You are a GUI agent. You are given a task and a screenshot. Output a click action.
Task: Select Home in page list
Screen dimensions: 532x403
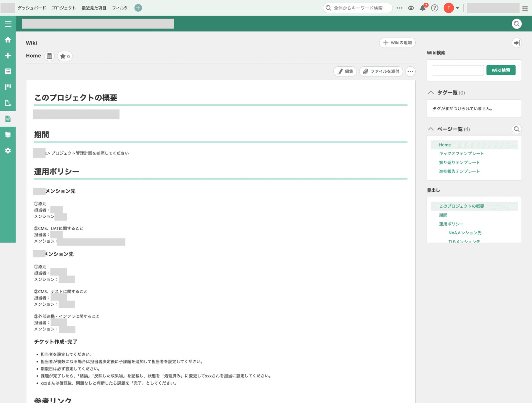tap(474, 145)
